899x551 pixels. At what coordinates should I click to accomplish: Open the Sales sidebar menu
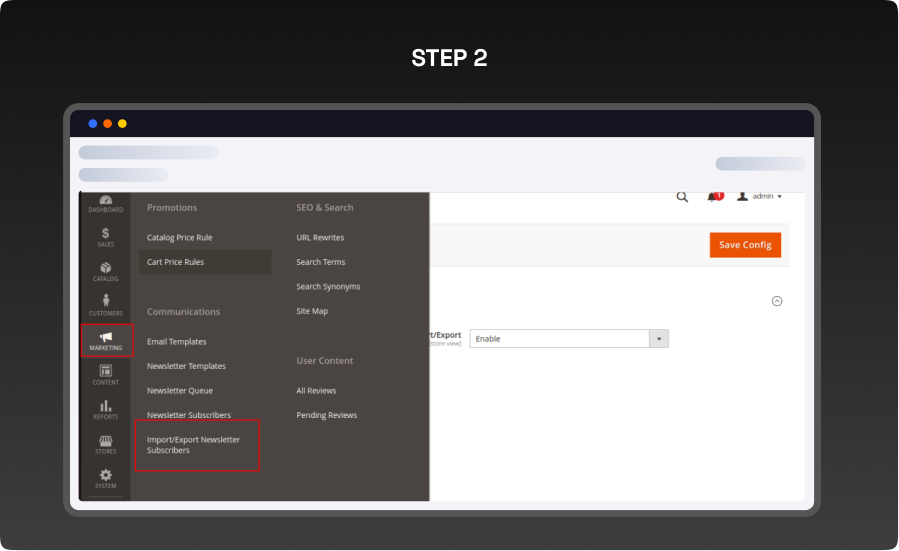tap(105, 236)
